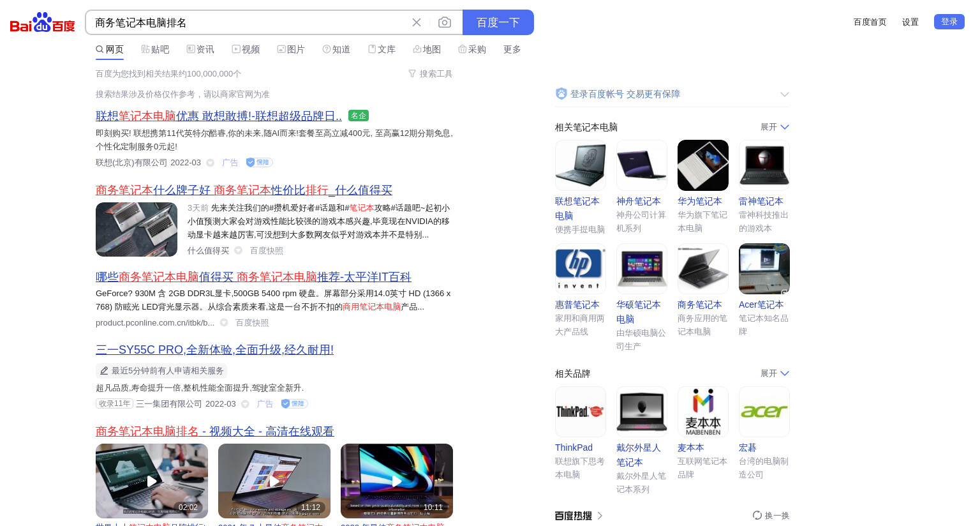
Task: Switch to the 资讯 tab
Action: click(x=200, y=49)
